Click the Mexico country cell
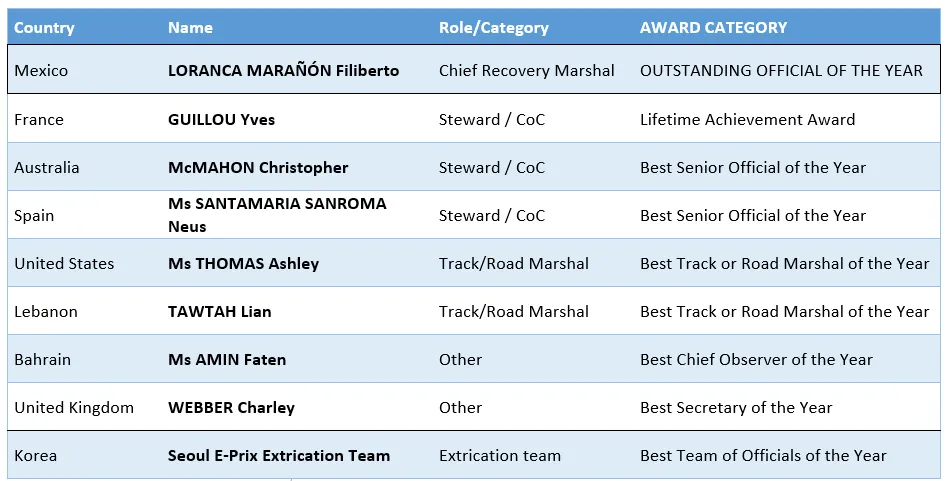The width and height of the screenshot is (947, 481). 41,71
